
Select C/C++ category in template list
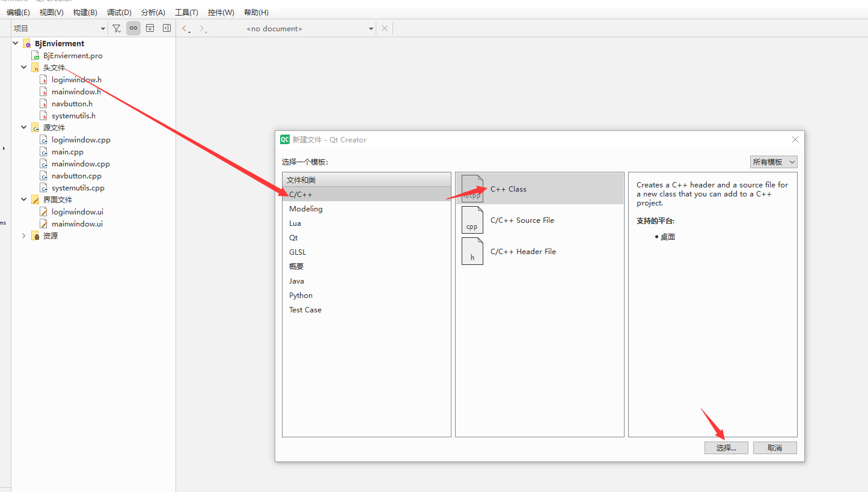tap(367, 194)
